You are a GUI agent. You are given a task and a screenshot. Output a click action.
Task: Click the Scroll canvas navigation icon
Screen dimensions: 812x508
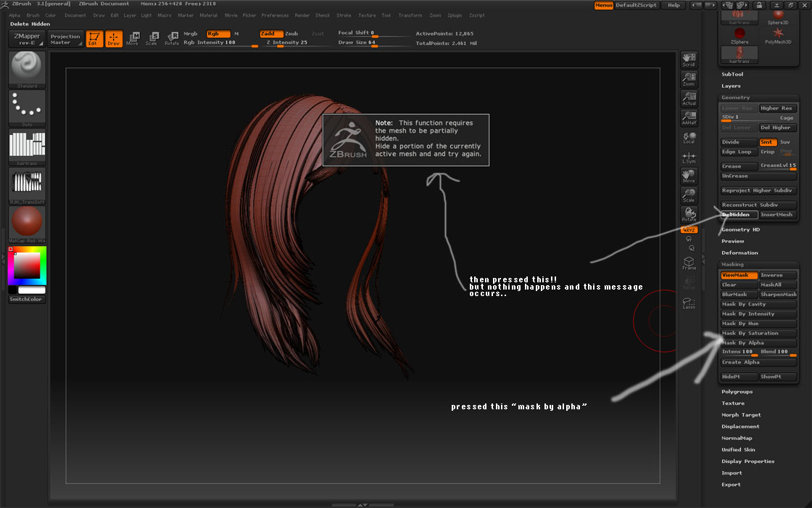point(689,60)
